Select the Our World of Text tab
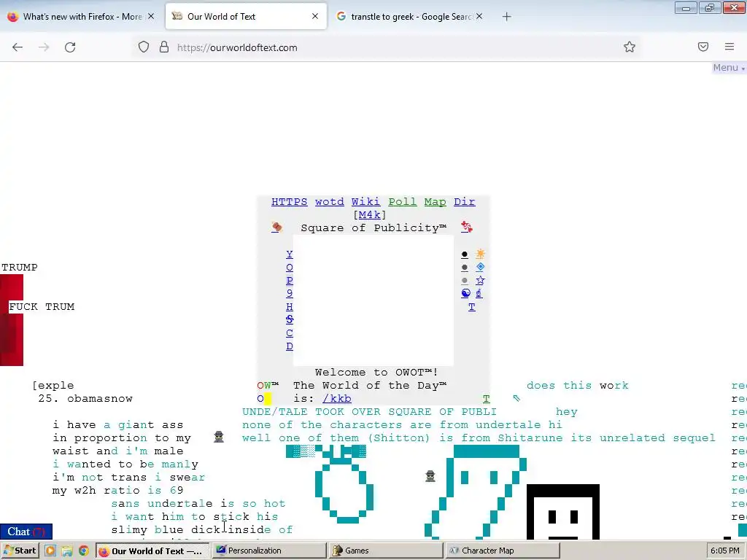The width and height of the screenshot is (747, 560). tap(246, 16)
